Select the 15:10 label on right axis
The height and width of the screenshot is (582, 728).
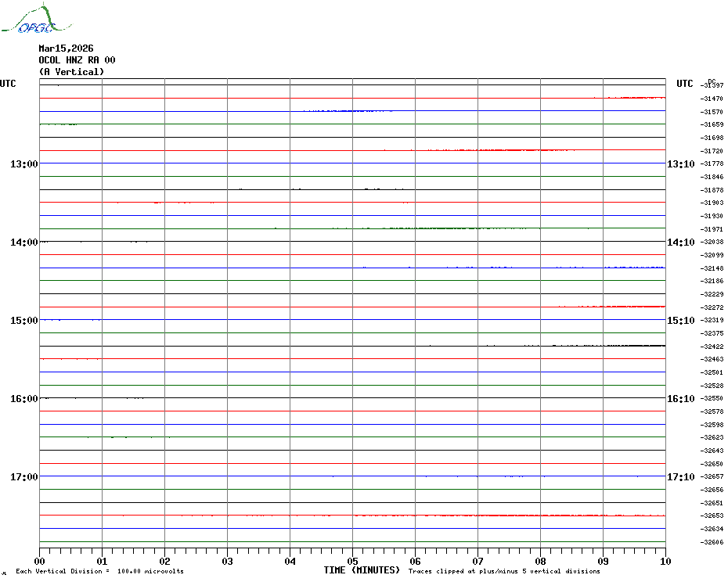(680, 321)
